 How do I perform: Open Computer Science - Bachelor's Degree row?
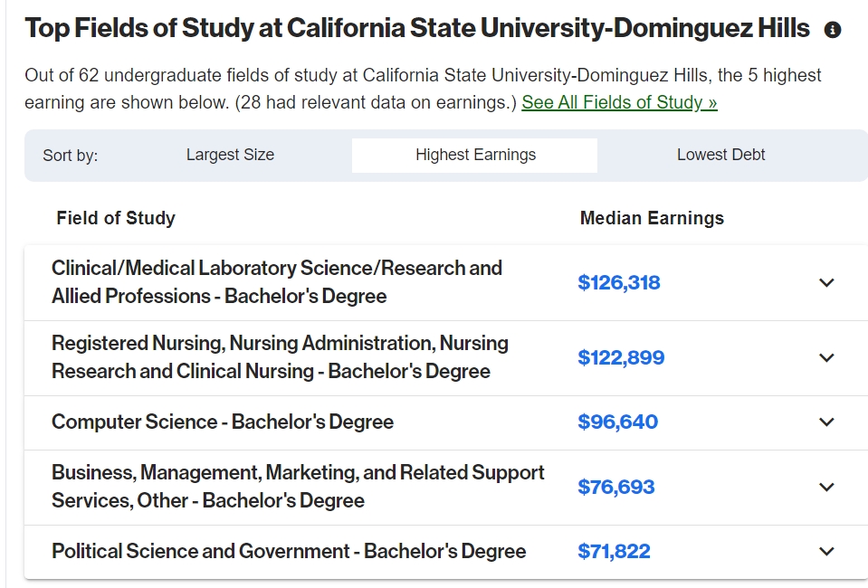(x=446, y=422)
